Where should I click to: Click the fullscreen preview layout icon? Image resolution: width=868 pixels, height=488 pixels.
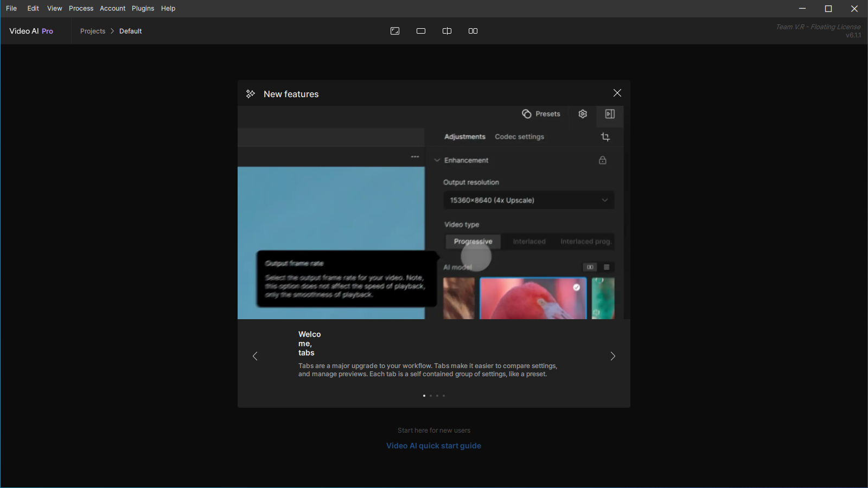coord(395,31)
